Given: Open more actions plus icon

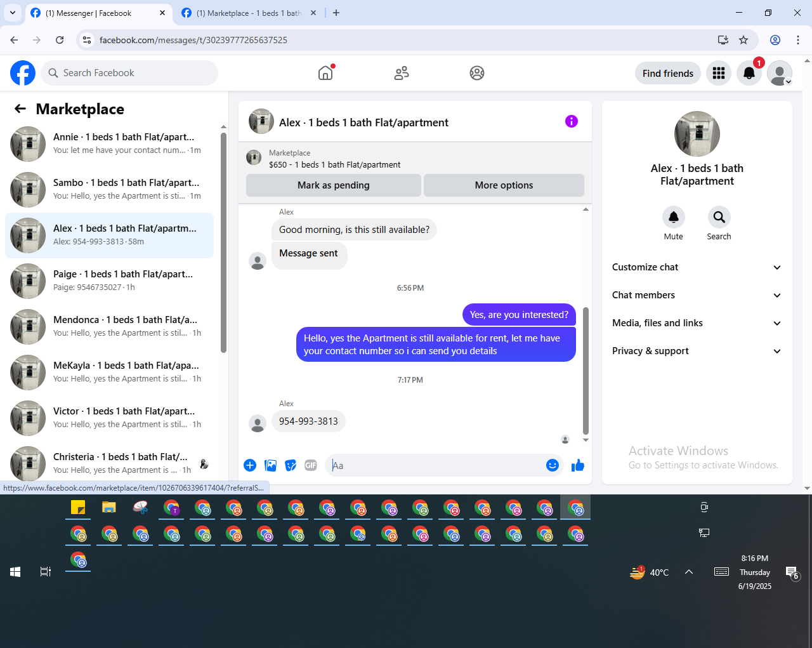Looking at the screenshot, I should (x=250, y=465).
